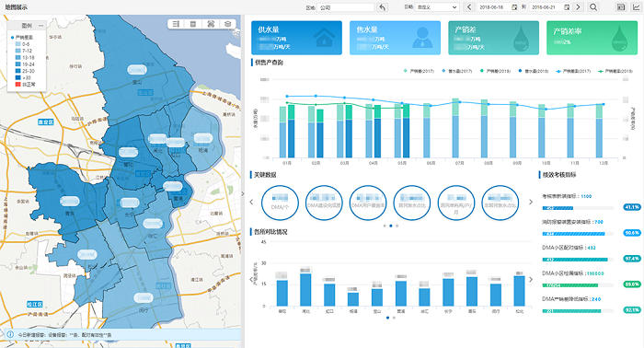Click the list icon in map toolbar
The image size is (644, 348).
click(176, 24)
